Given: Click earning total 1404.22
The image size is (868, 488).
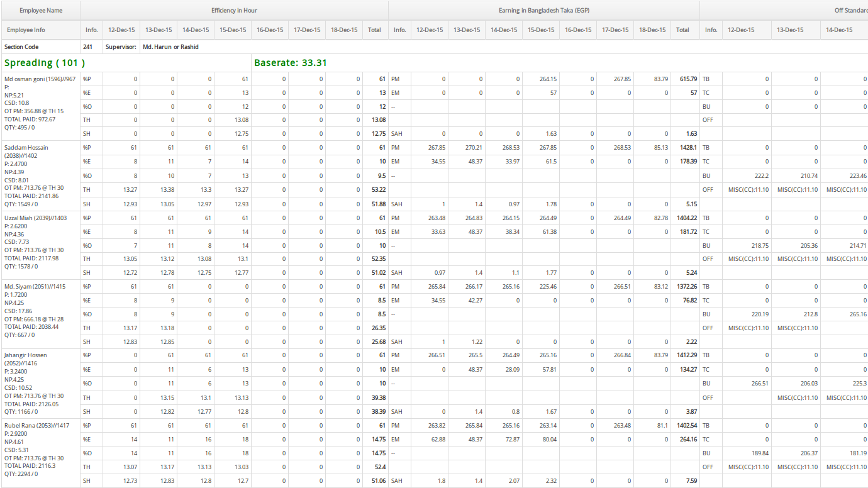Looking at the screenshot, I should click(687, 218).
